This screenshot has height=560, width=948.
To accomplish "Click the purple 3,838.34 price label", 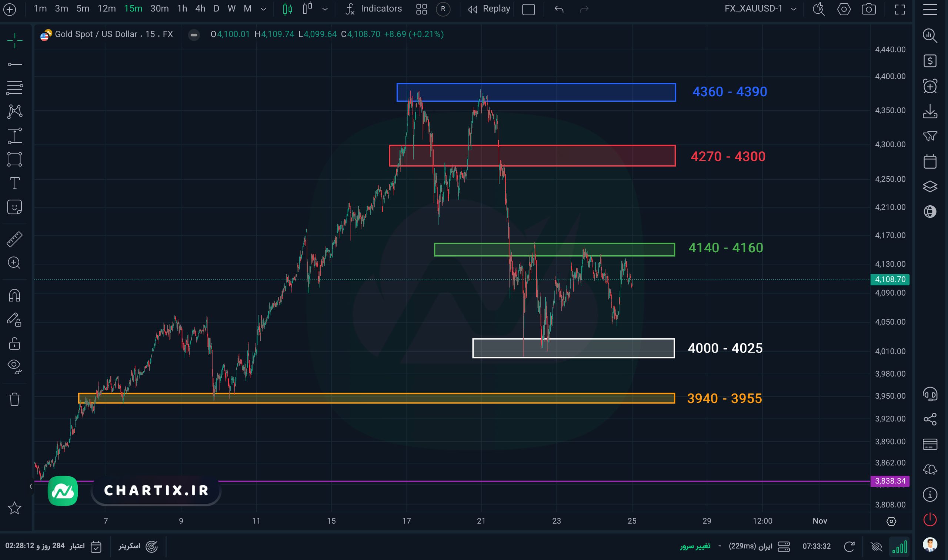I will tap(890, 481).
